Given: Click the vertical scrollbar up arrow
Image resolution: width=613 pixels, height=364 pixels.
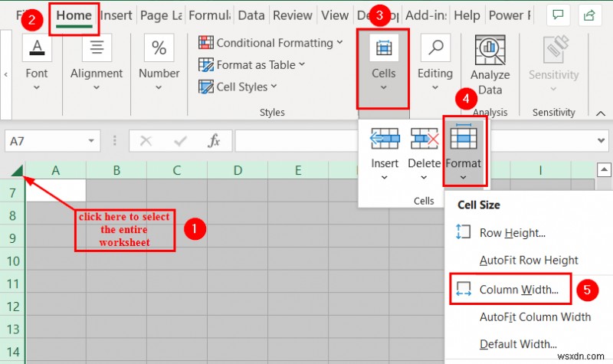Looking at the screenshot, I should click(604, 169).
